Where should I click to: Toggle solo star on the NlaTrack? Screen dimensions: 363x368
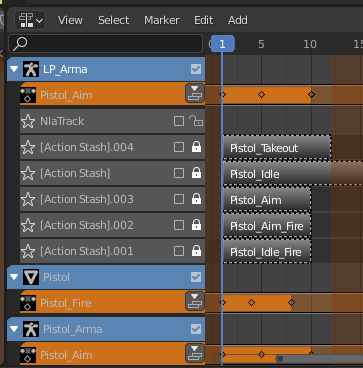(x=28, y=121)
